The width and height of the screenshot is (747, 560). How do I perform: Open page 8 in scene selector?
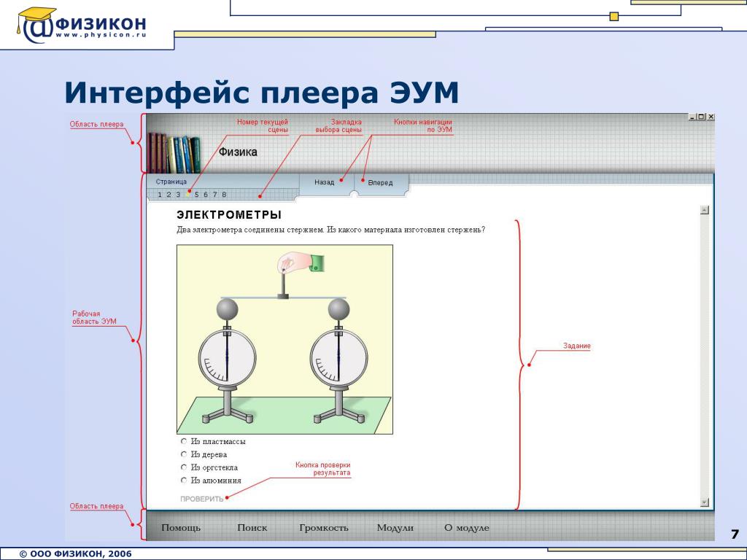pyautogui.click(x=224, y=194)
